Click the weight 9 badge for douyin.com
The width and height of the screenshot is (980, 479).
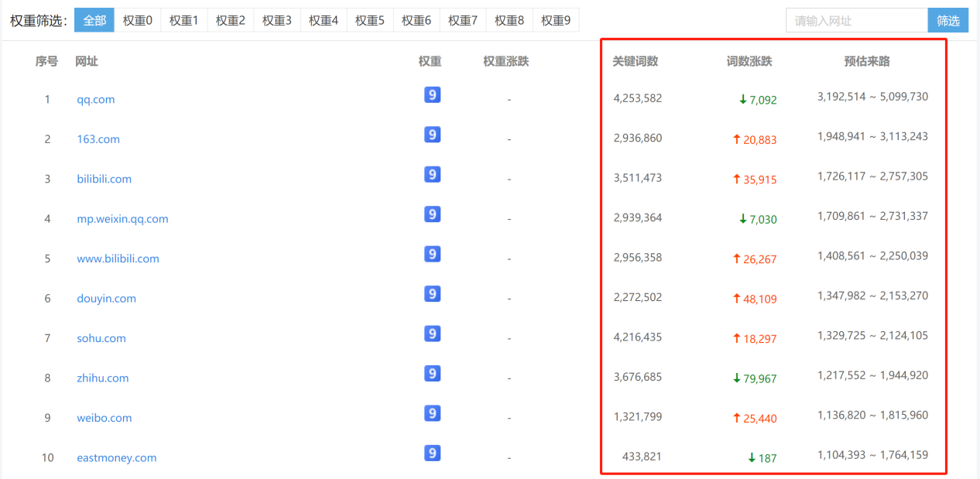pyautogui.click(x=433, y=294)
